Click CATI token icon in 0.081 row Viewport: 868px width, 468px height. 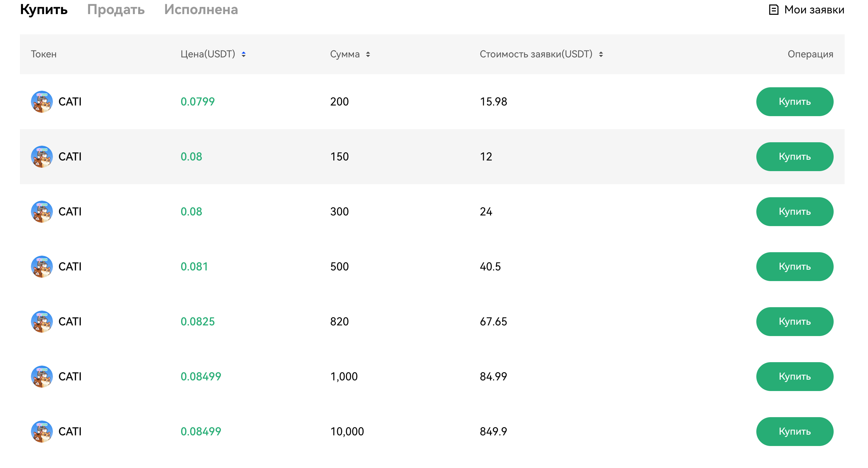42,267
